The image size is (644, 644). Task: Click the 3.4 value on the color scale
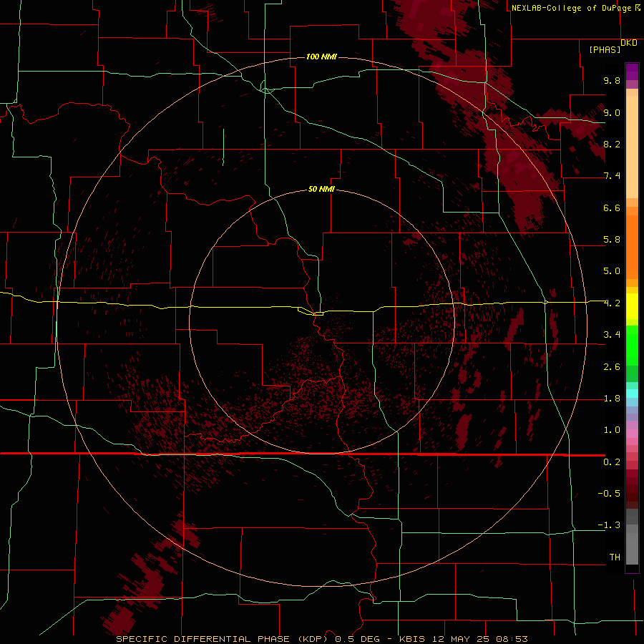click(x=612, y=335)
